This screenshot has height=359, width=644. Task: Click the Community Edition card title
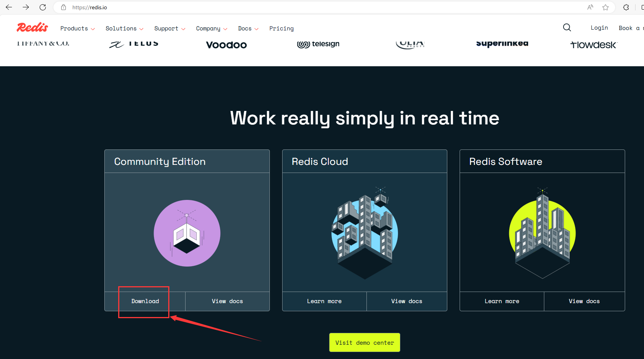point(160,162)
